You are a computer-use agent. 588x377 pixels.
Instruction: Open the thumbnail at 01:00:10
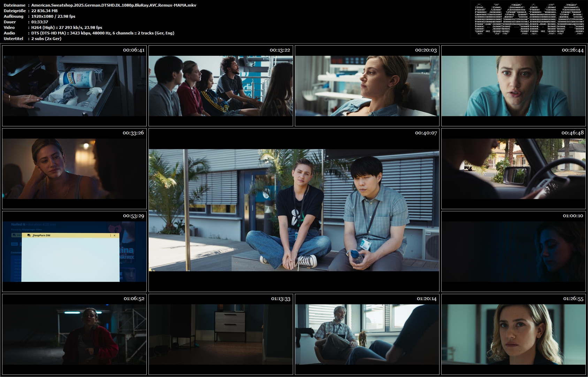pyautogui.click(x=513, y=251)
